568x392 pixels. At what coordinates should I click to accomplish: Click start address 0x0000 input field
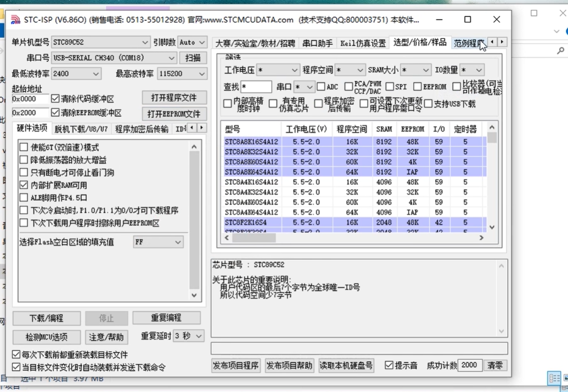[x=30, y=99]
